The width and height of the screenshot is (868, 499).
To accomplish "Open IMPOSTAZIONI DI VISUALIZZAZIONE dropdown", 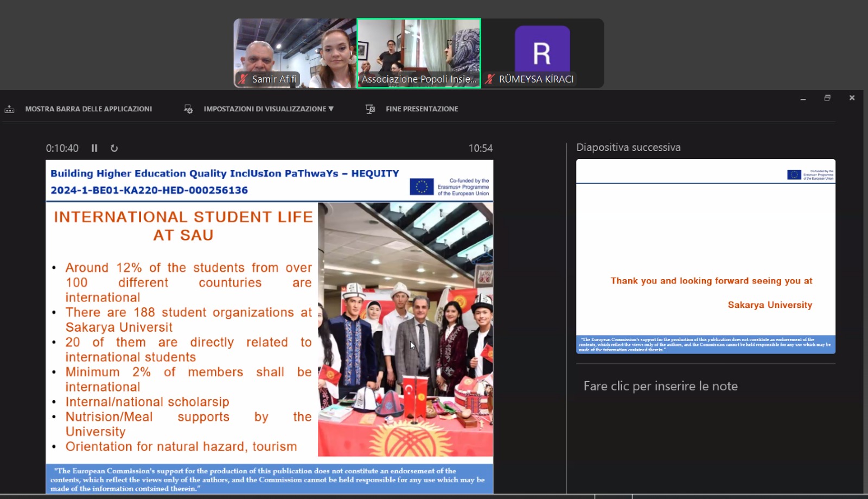I will 269,109.
